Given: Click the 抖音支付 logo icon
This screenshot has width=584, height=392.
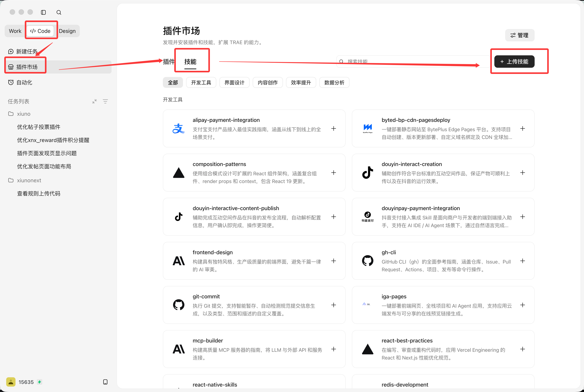Looking at the screenshot, I should (x=368, y=217).
